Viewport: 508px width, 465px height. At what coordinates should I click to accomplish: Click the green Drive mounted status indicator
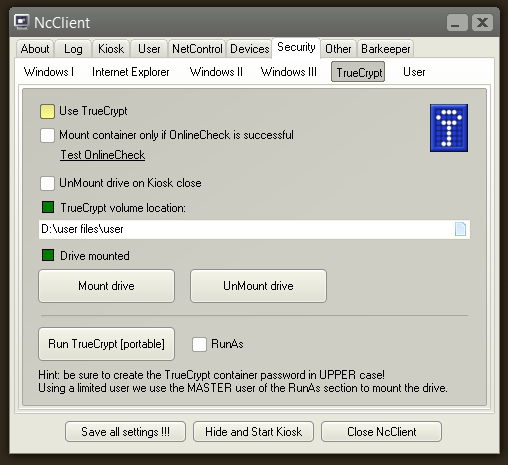pyautogui.click(x=48, y=255)
